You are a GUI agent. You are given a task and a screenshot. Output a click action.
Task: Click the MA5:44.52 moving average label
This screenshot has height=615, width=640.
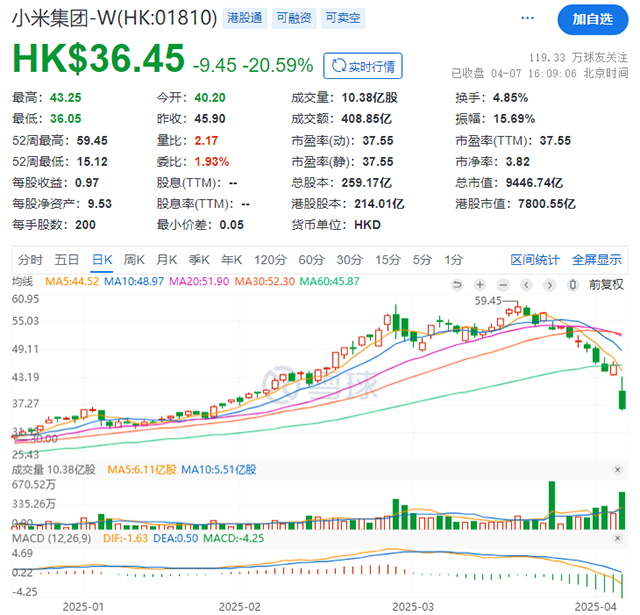click(x=72, y=281)
